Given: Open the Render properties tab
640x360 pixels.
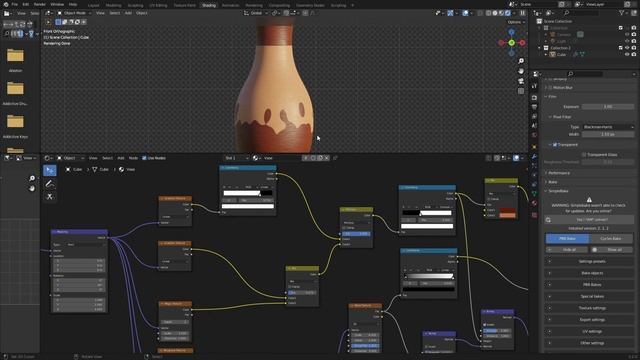Looking at the screenshot, I should click(x=534, y=98).
